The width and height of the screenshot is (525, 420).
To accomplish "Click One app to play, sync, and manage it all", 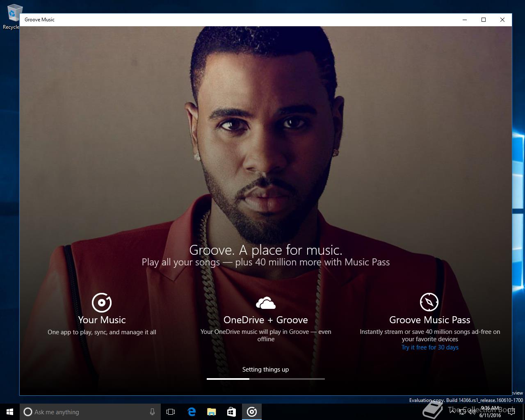I will 102,332.
